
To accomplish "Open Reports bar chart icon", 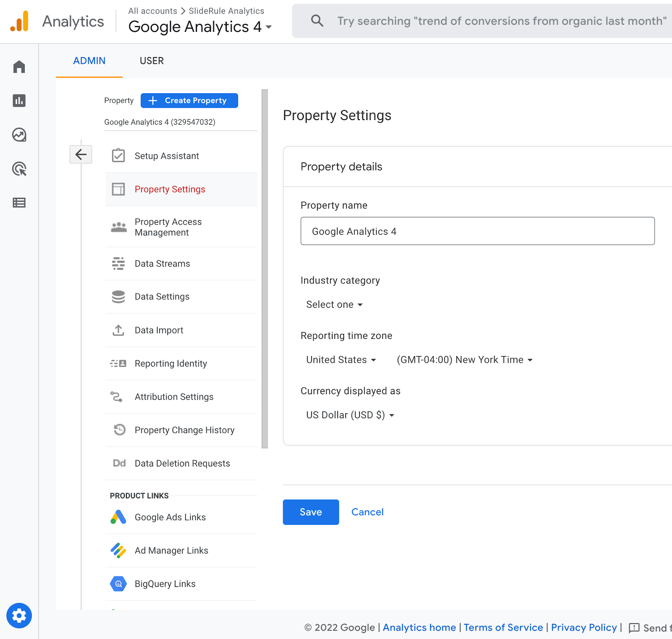I will click(19, 101).
